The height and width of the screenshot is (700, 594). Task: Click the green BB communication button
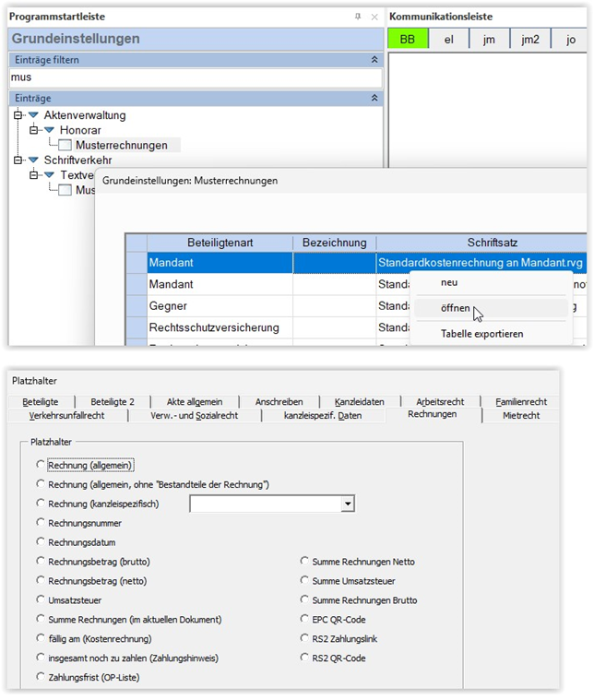click(408, 40)
